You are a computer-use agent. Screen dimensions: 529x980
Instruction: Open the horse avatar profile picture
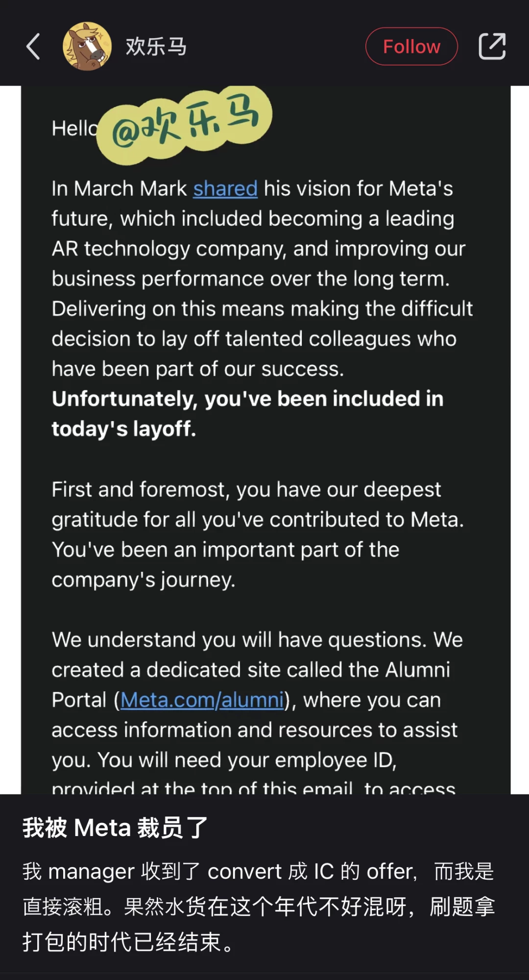point(87,47)
